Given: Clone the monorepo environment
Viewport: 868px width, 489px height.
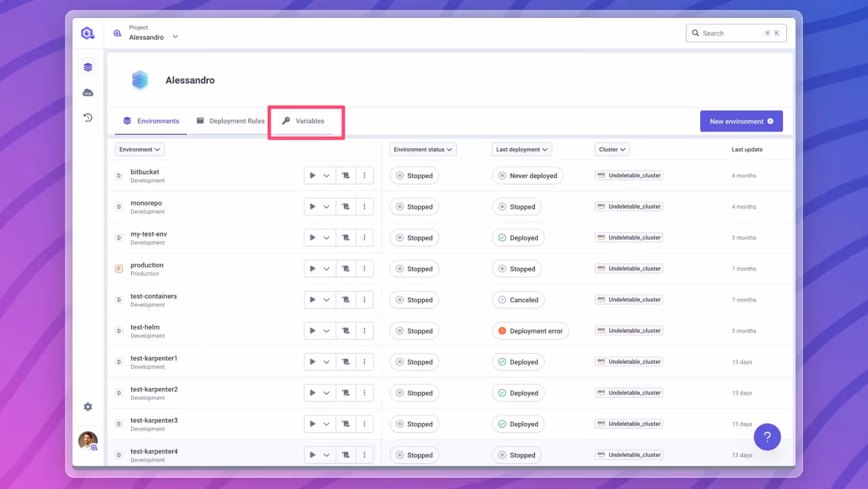Looking at the screenshot, I should (x=346, y=207).
